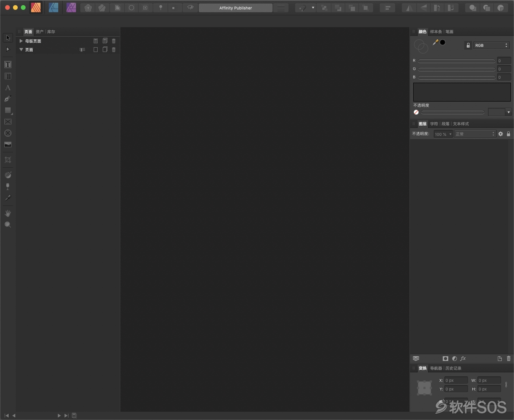Delete master page trash in 母版页面 row

[114, 41]
